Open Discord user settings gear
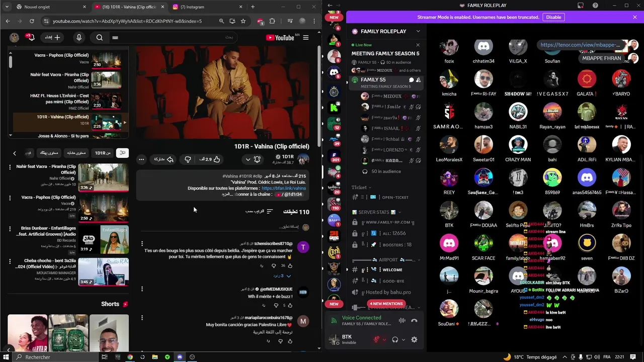 coord(414,339)
